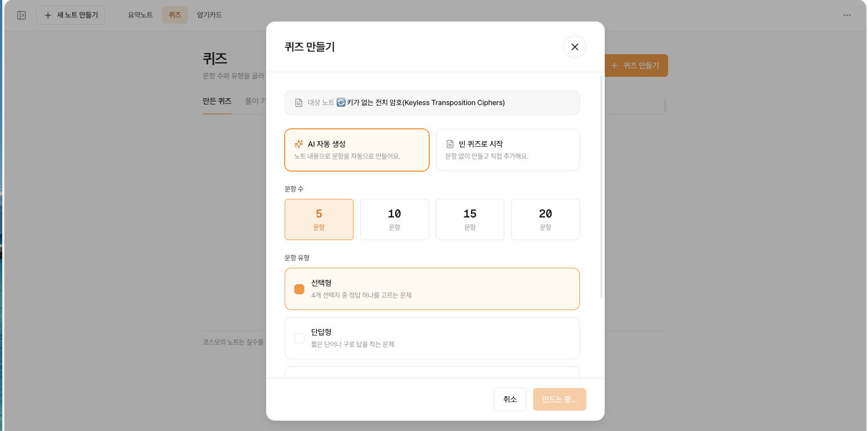Click the 4개 선택지 중 정답 하나를 고르는 문제 description
This screenshot has width=868, height=431.
[361, 295]
